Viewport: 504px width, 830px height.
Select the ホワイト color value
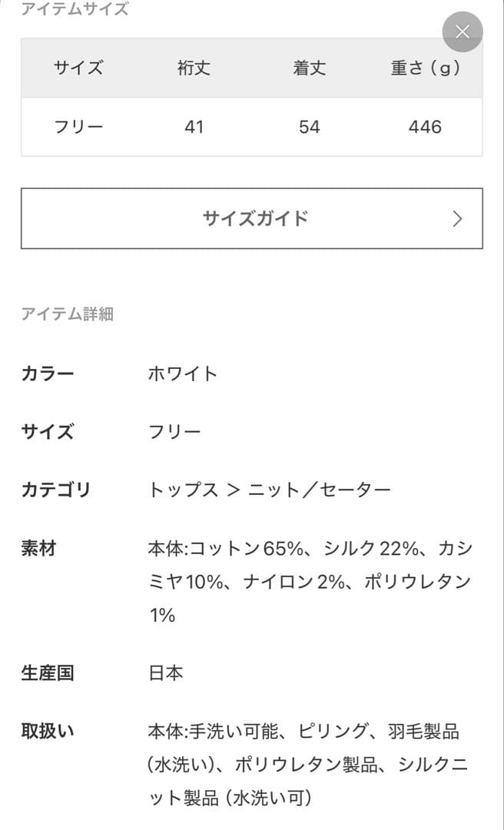coord(182,373)
